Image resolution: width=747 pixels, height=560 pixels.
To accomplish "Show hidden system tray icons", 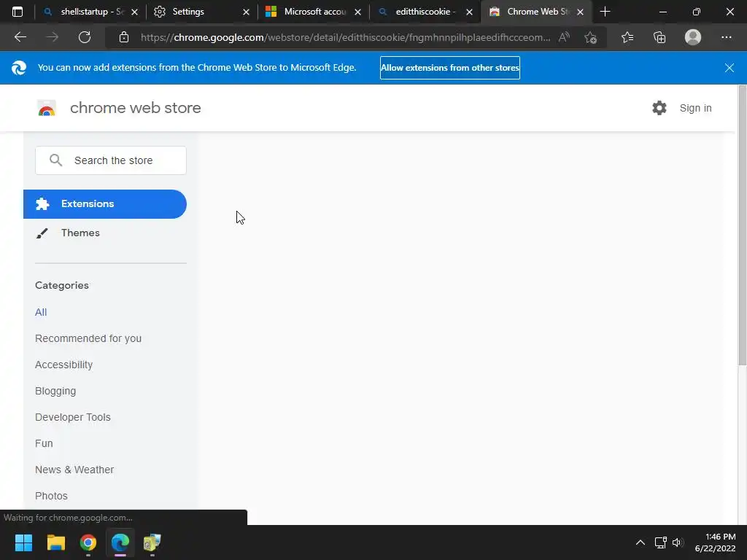I will point(640,542).
